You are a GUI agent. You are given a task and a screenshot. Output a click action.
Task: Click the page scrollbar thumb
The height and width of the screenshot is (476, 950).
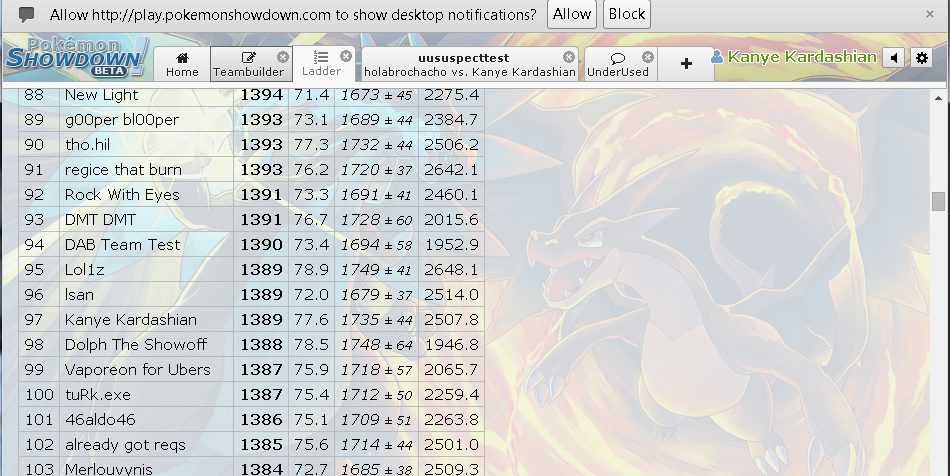click(x=938, y=201)
